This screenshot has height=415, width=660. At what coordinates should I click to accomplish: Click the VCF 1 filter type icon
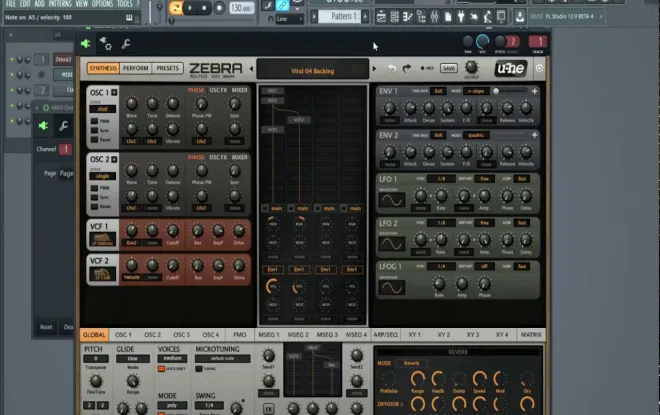click(101, 237)
